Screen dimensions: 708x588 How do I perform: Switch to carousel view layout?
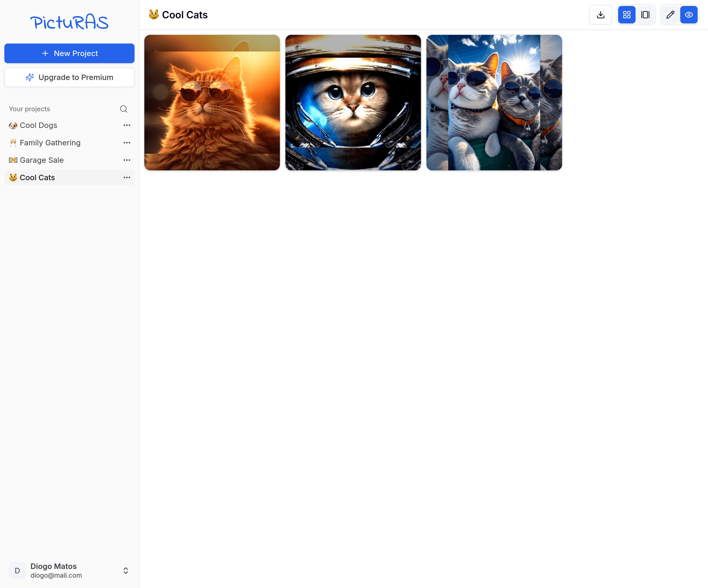[645, 15]
